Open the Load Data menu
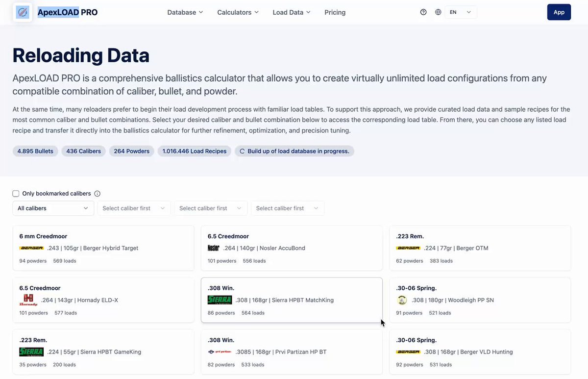Screen dimensions: 588x379 pos(292,12)
